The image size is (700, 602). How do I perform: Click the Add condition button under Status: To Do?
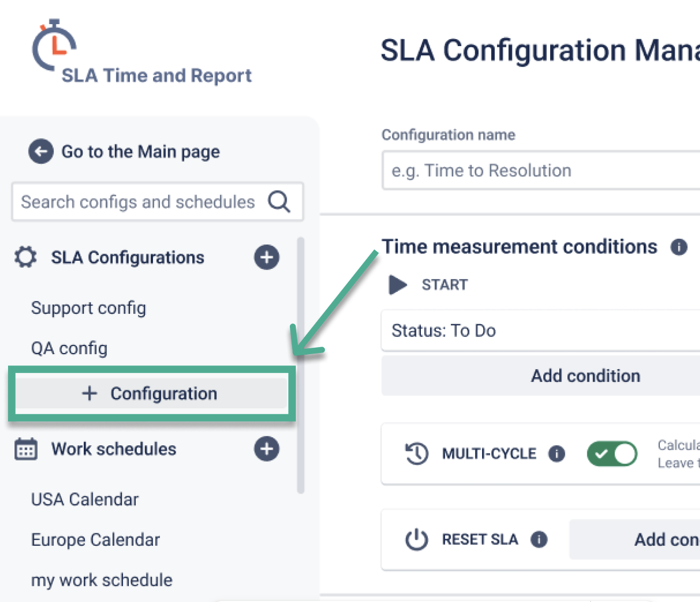click(585, 376)
